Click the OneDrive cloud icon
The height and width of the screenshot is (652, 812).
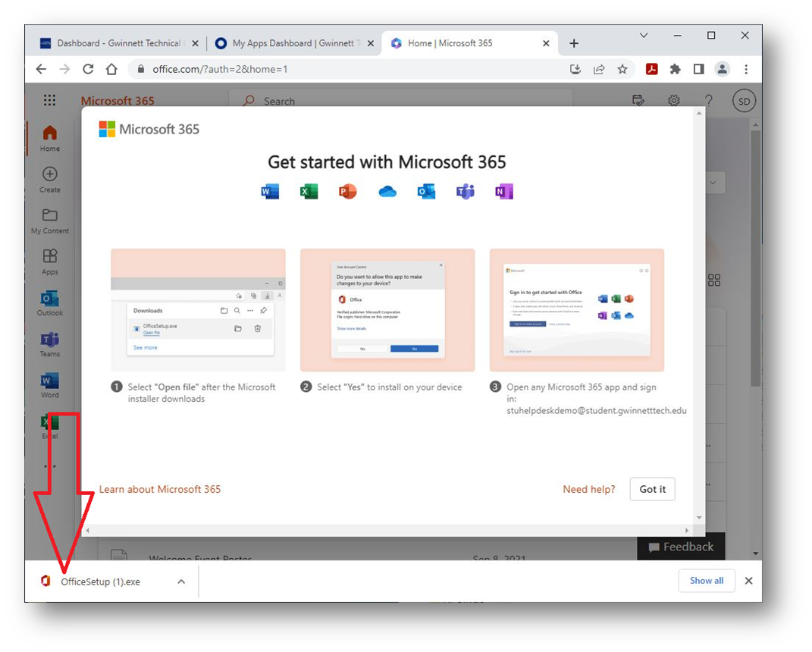tap(387, 192)
